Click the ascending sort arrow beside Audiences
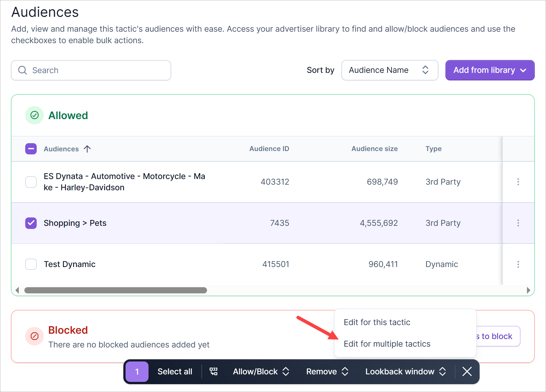This screenshot has height=392, width=546. tap(87, 149)
